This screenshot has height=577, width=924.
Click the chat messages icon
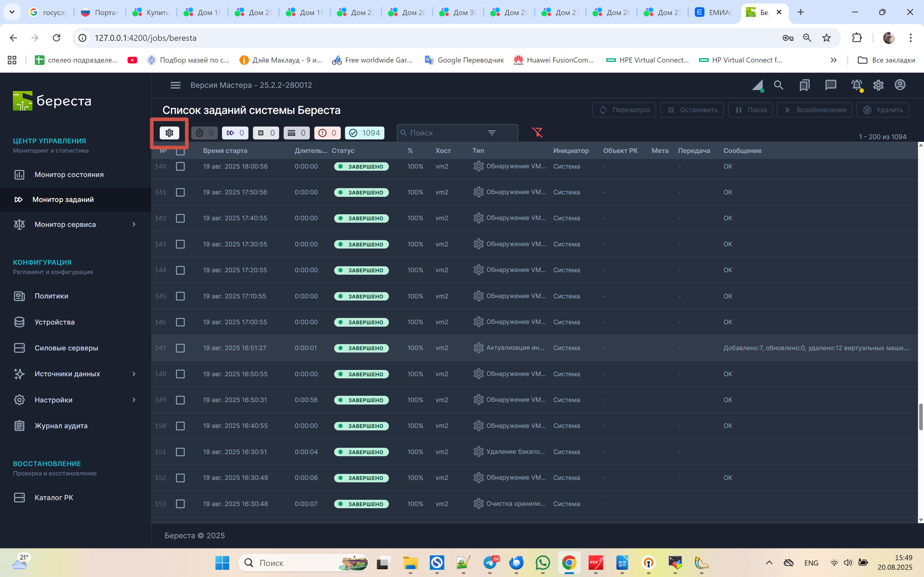point(830,85)
